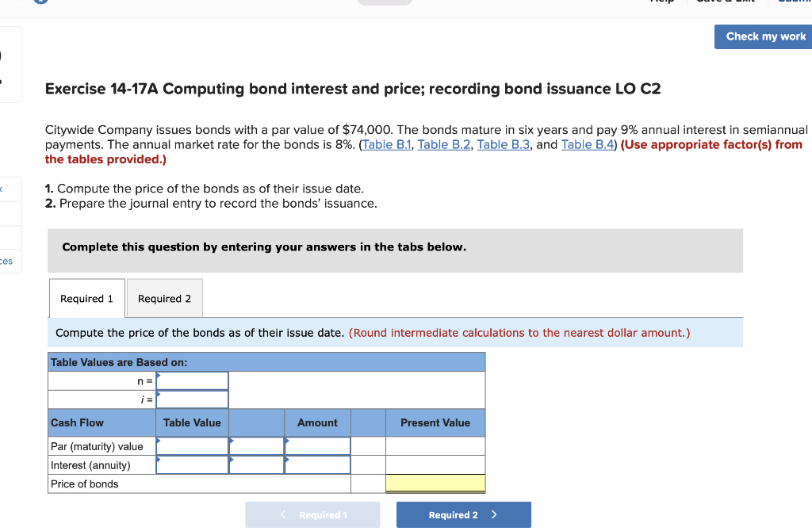Open the Help menu at the top

click(663, 2)
